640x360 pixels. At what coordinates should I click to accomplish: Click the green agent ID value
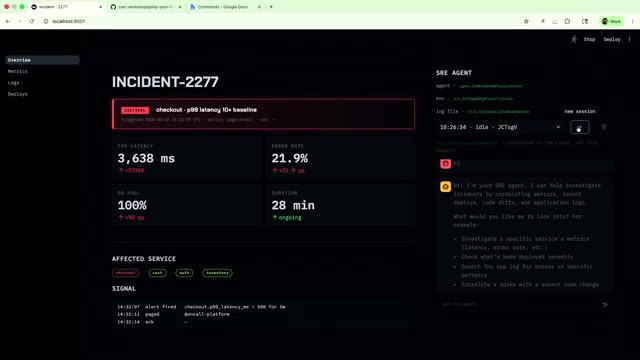click(x=491, y=86)
